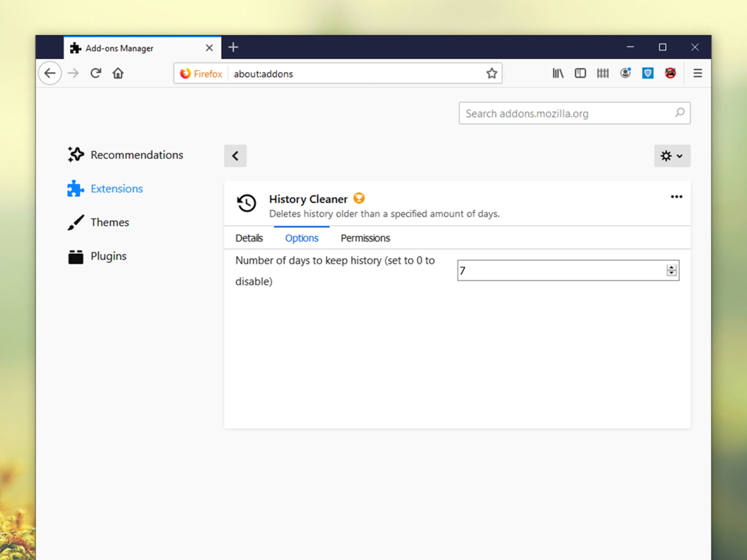
Task: Click the blue shield extension icon
Action: 648,74
